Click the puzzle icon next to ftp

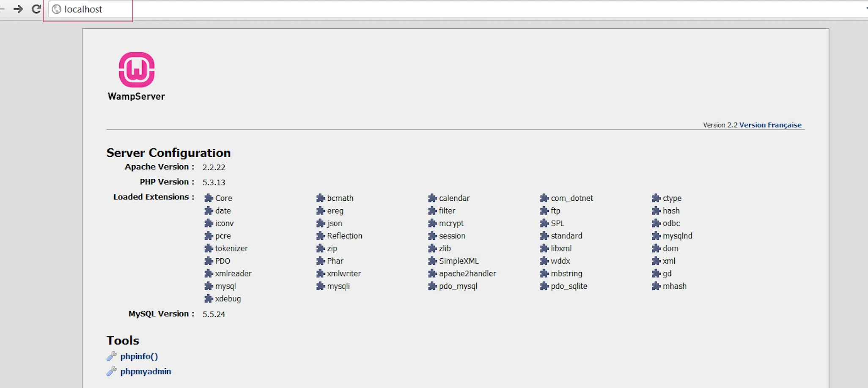pos(544,210)
